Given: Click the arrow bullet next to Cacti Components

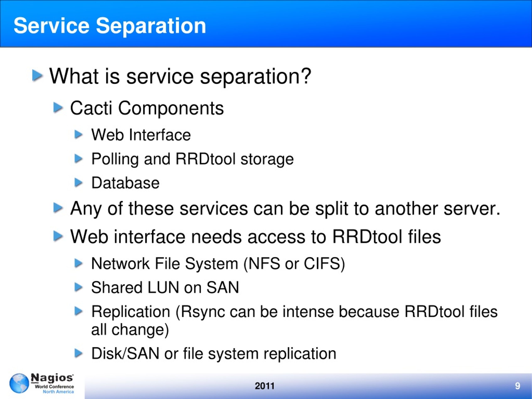Looking at the screenshot, I should click(58, 107).
